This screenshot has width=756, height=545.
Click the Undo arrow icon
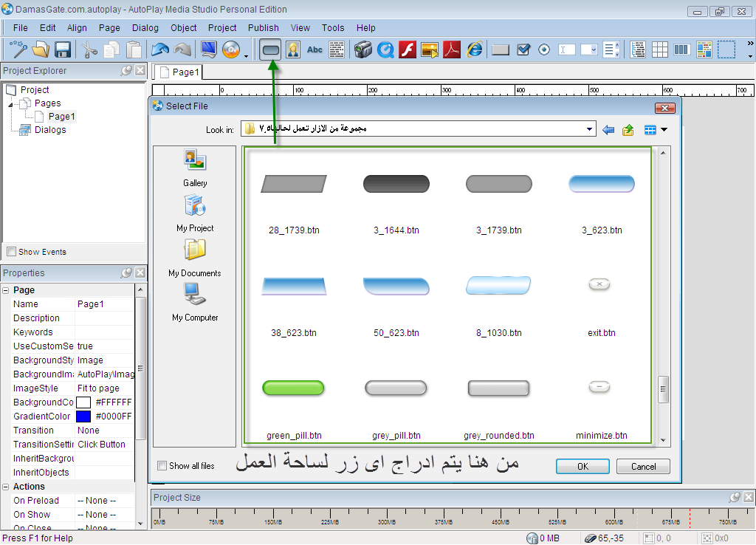coord(160,49)
